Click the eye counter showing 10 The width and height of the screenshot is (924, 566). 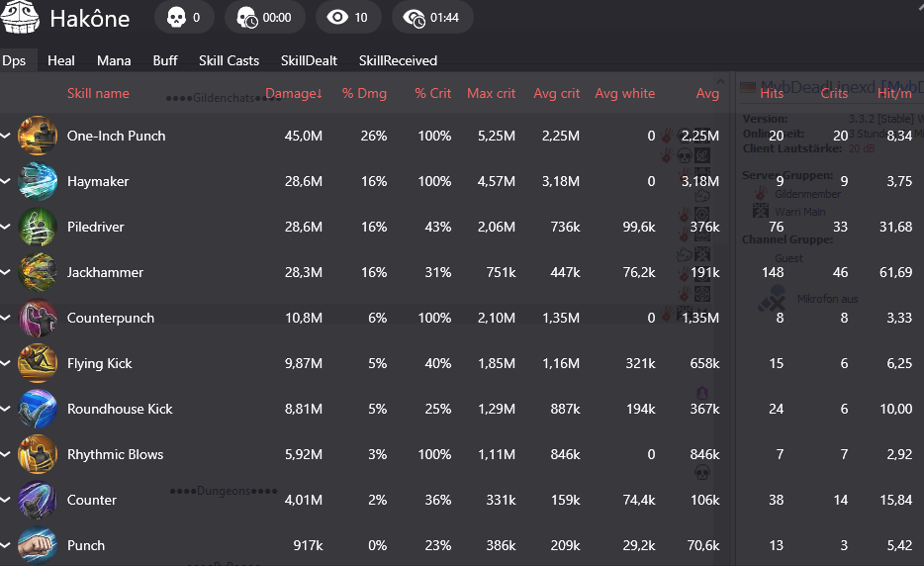click(x=348, y=18)
